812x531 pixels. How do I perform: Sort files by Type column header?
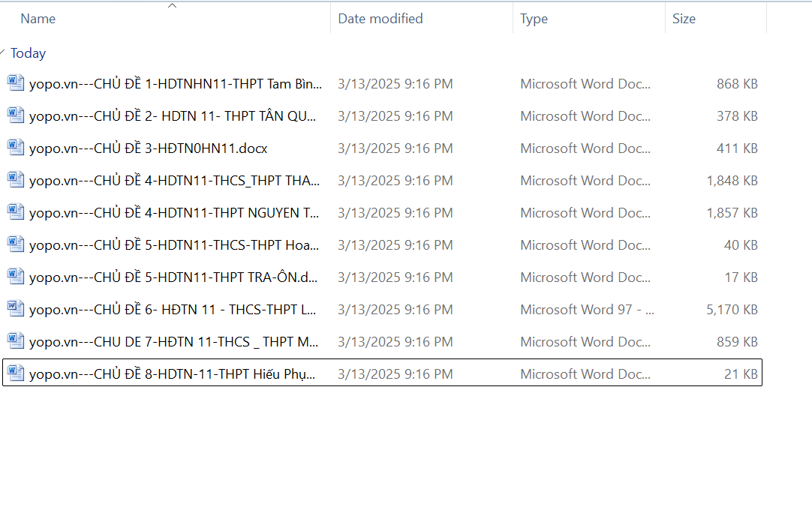tap(534, 19)
